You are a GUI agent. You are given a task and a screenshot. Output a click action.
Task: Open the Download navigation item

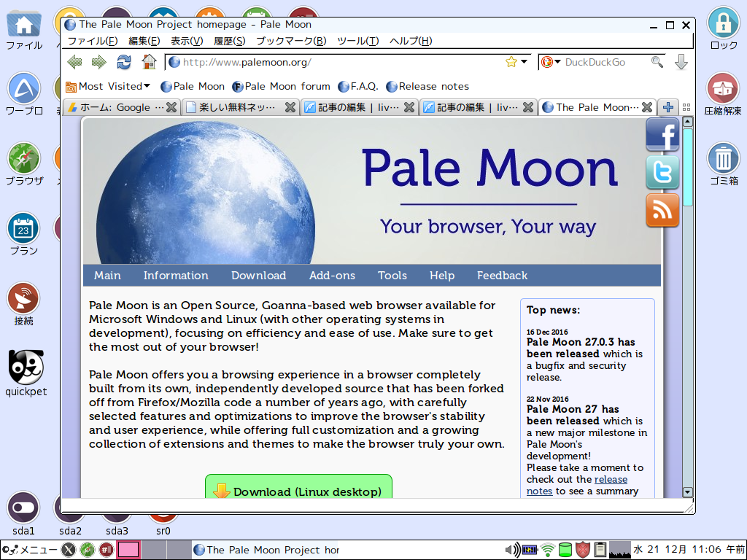click(x=259, y=275)
